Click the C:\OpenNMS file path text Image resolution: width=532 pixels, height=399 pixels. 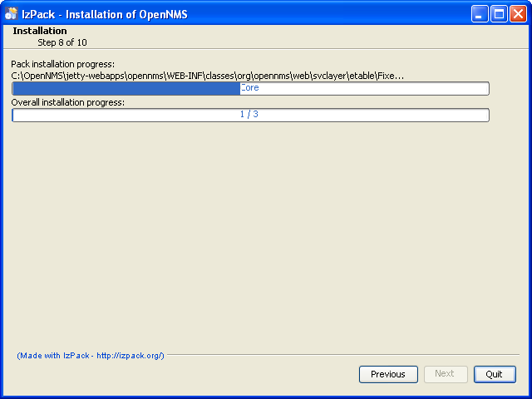(208, 76)
